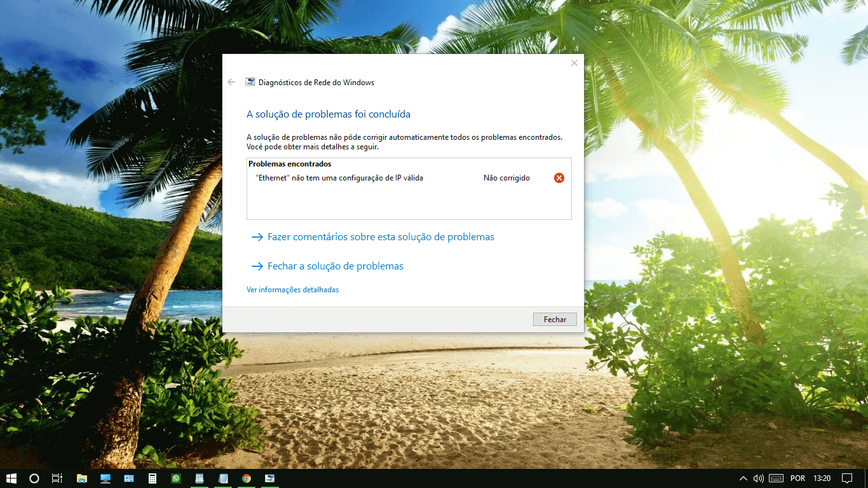Open Ver informações detalhadas link
The width and height of the screenshot is (868, 488).
click(293, 290)
